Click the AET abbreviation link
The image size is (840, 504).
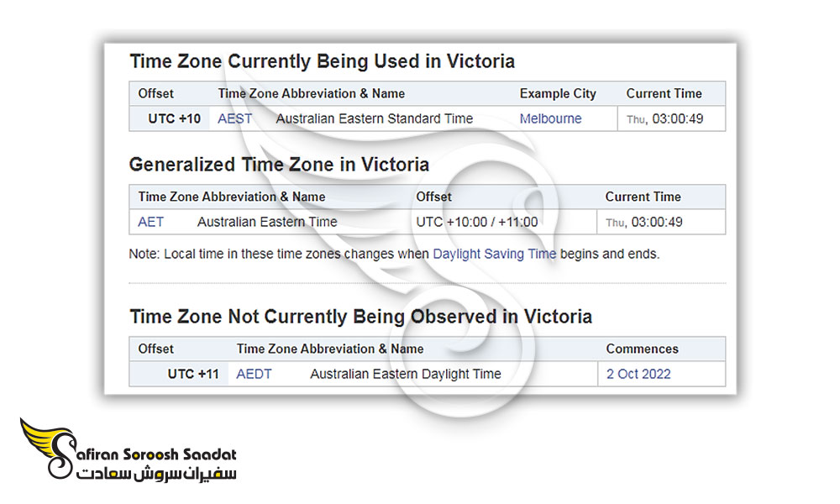150,223
